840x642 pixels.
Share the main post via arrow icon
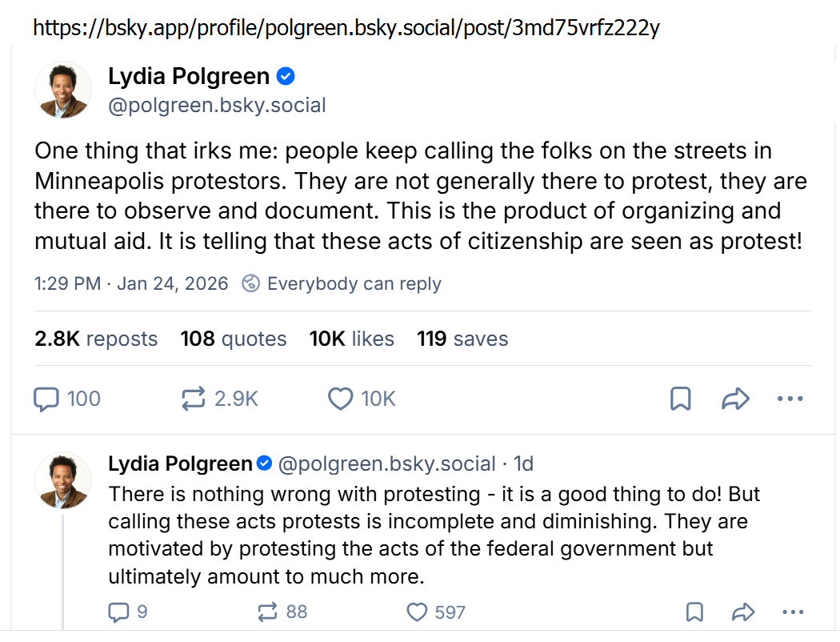click(x=734, y=399)
